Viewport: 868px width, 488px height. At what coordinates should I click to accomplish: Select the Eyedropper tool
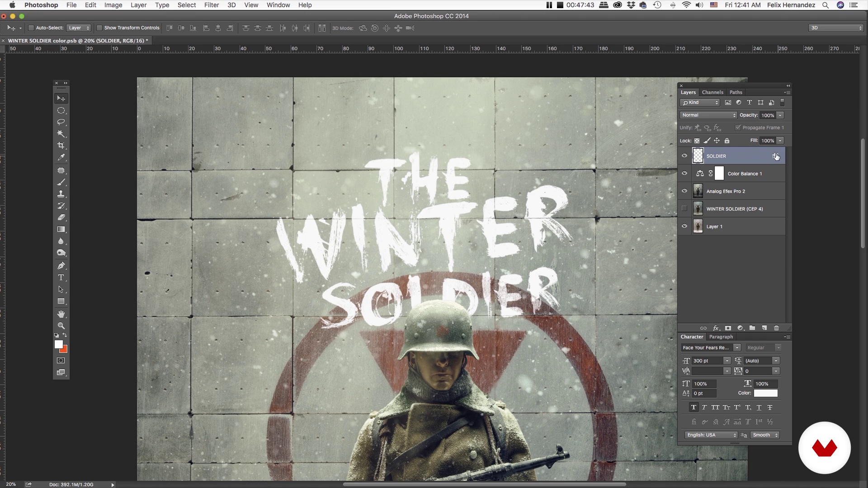coord(61,157)
